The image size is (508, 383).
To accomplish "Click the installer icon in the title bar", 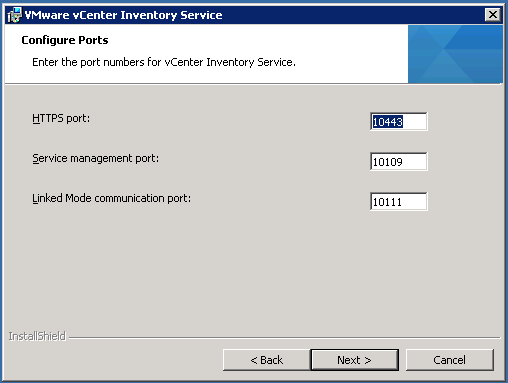I will click(x=14, y=15).
